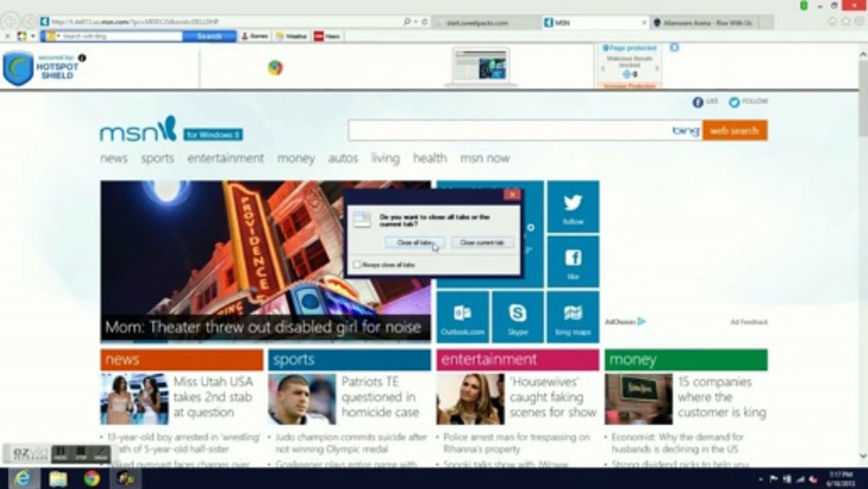Open Google Chrome from the taskbar
868x489 pixels.
click(x=92, y=479)
